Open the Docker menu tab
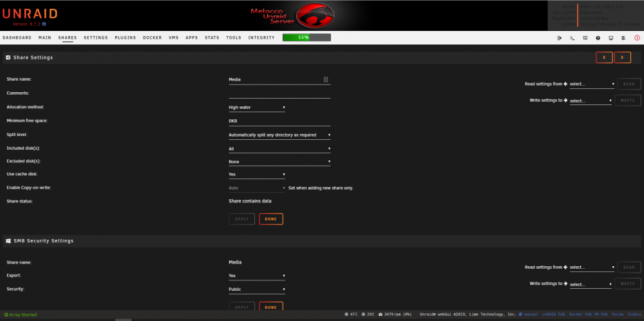Viewport: 644px width, 321px height. point(153,38)
